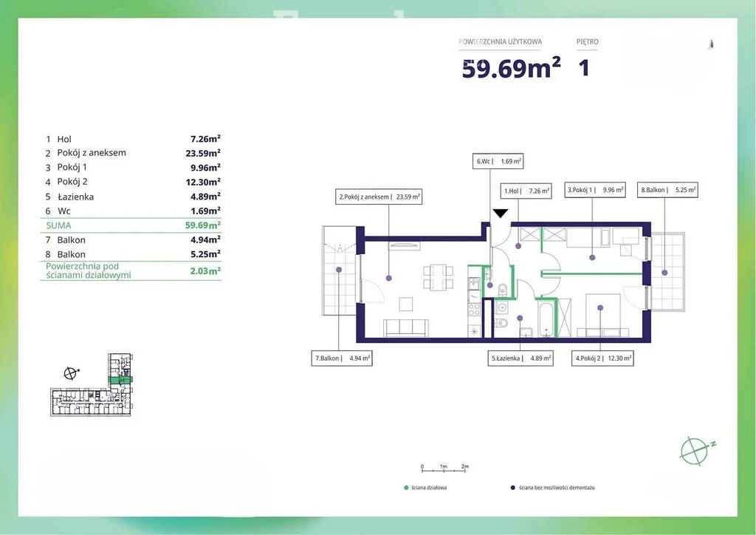Select the '2.Pokój z aneksem 23.59 m²' label

(x=378, y=197)
